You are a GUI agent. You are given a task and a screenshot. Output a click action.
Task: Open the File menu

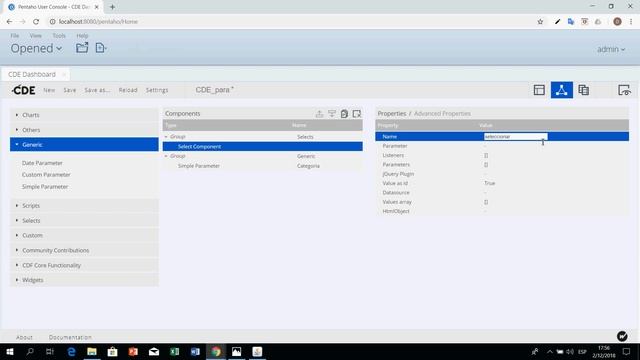pyautogui.click(x=15, y=36)
